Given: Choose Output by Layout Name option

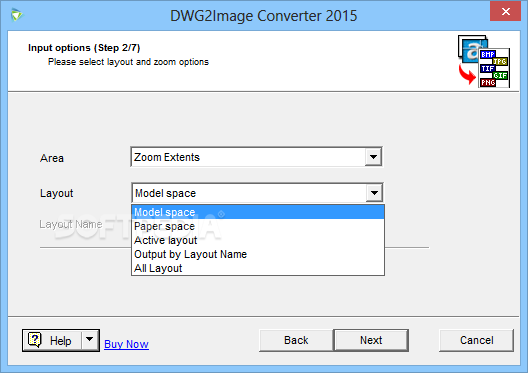Looking at the screenshot, I should click(x=258, y=254).
